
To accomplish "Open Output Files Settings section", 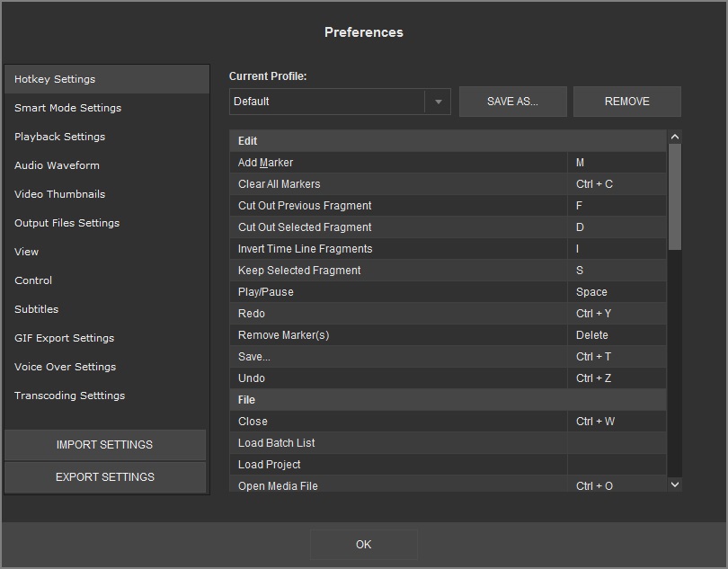I will point(67,223).
